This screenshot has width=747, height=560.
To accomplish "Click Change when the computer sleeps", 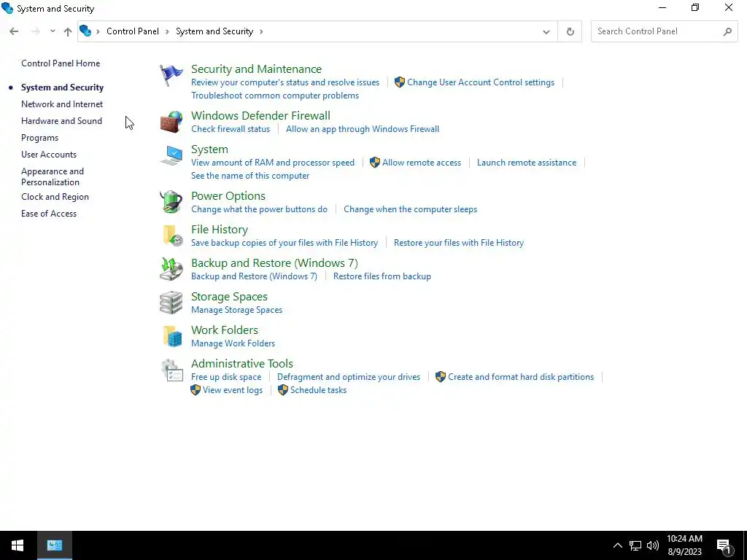I will click(x=410, y=209).
